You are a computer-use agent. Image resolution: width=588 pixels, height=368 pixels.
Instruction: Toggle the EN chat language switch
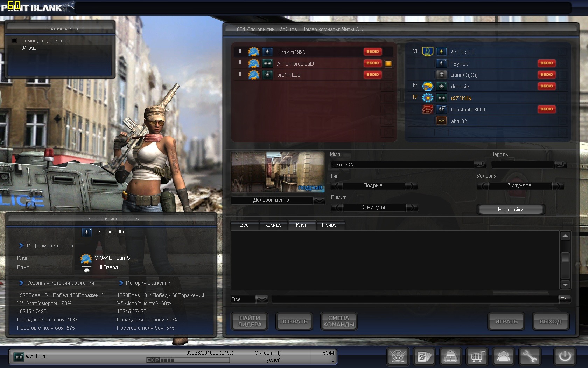coord(564,299)
